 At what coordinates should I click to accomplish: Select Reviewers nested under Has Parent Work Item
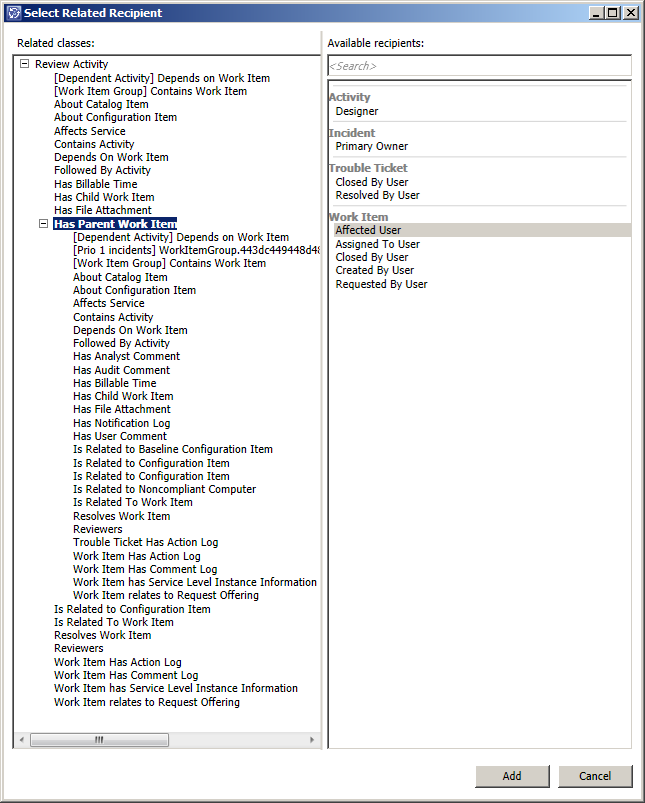click(98, 529)
